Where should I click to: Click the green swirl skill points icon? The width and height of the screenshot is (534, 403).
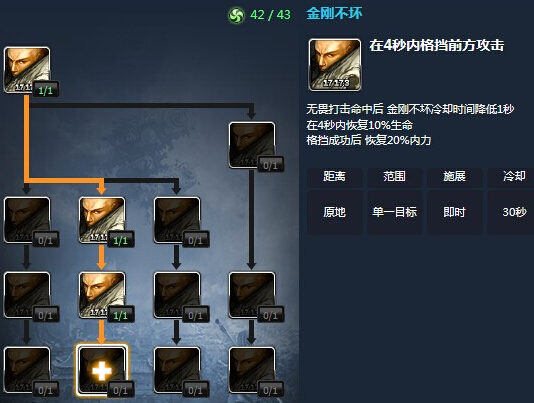(236, 15)
